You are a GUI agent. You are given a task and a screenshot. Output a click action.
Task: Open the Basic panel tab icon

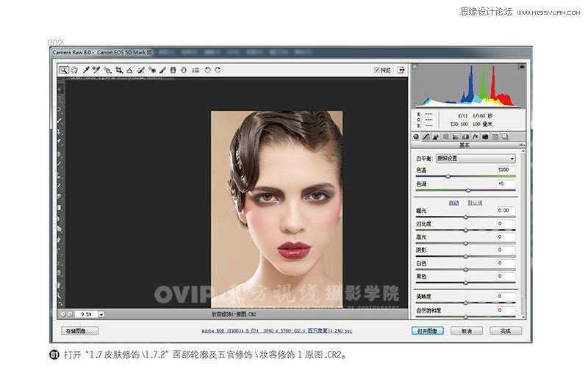[x=416, y=137]
